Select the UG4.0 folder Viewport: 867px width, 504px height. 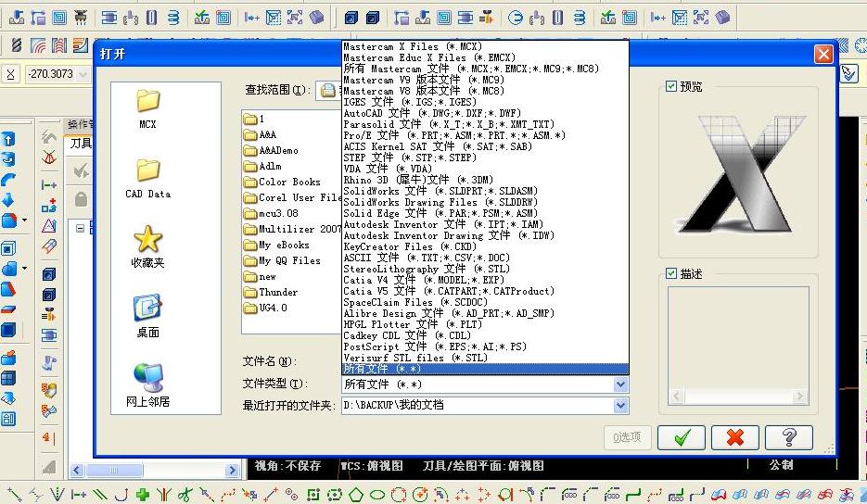(x=266, y=308)
